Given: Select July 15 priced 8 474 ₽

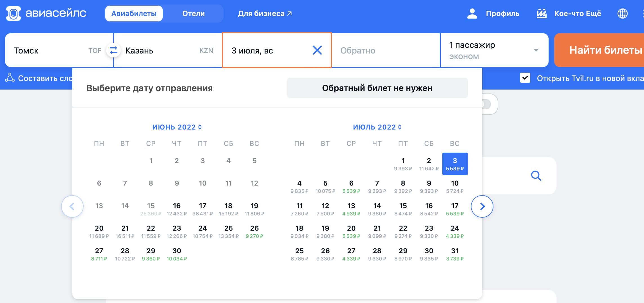Looking at the screenshot, I should [x=403, y=209].
